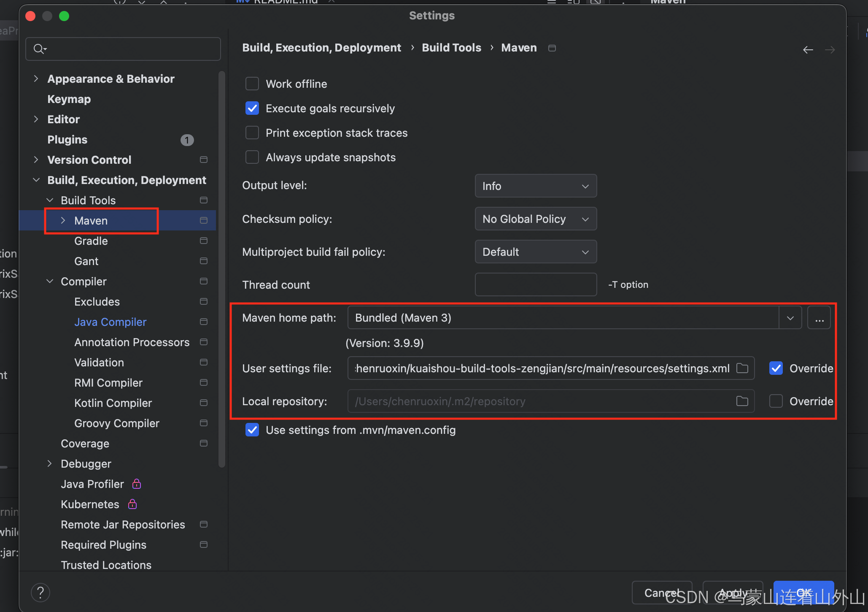Click project icon on the Java Compiler row
Screen dimensions: 868x612
click(x=203, y=322)
